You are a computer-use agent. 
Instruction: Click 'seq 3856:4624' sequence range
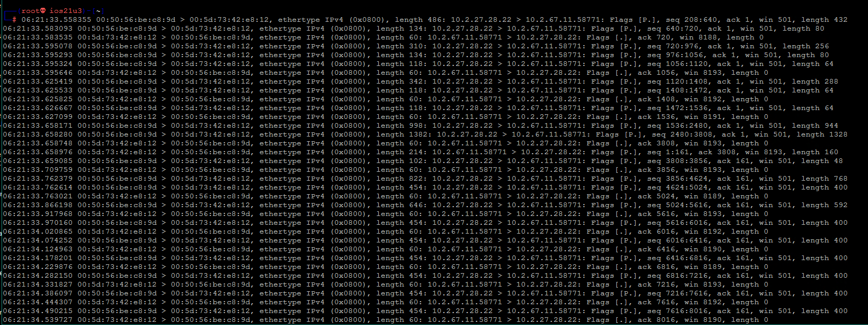tap(677, 179)
